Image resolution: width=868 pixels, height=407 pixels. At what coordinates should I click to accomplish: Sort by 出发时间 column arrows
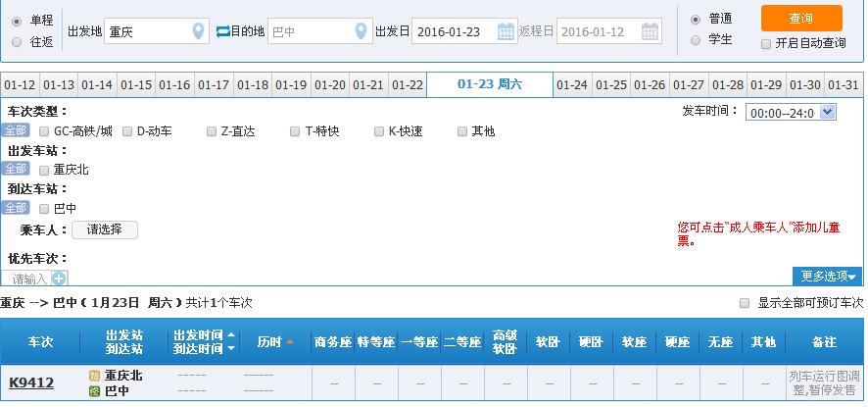click(231, 335)
